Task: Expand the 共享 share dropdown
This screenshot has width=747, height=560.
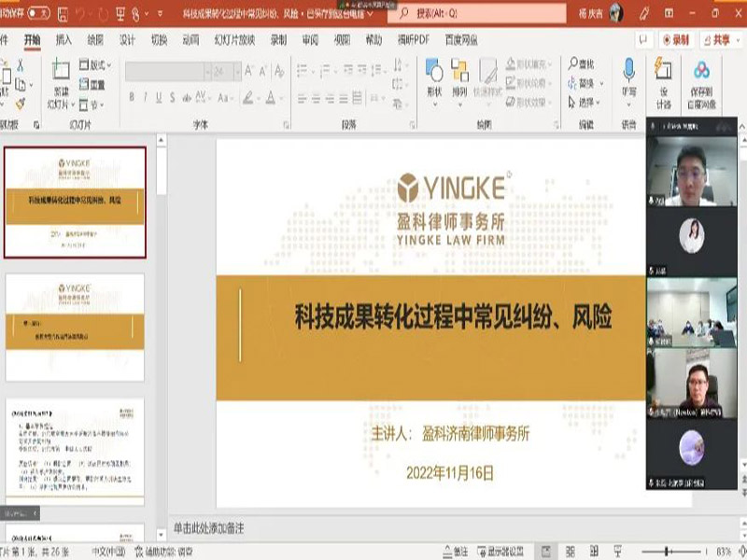Action: click(736, 40)
